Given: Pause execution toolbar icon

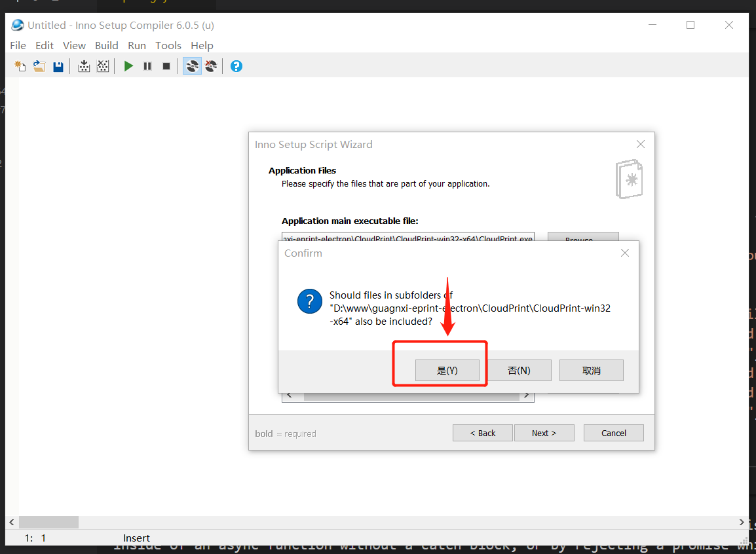Looking at the screenshot, I should [x=147, y=67].
